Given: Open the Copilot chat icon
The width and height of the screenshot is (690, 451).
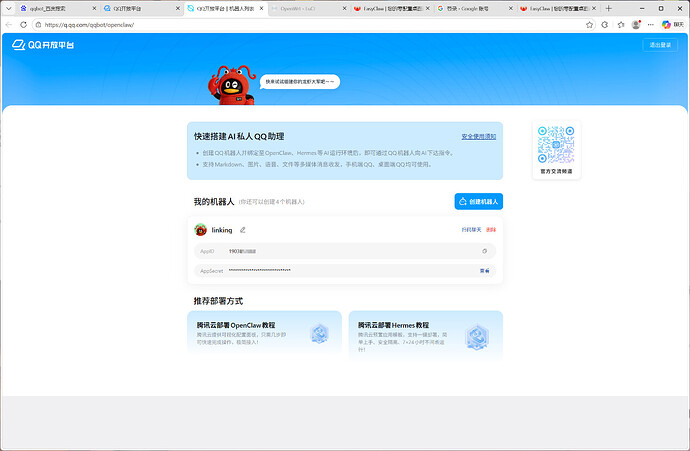Looking at the screenshot, I should click(x=672, y=25).
